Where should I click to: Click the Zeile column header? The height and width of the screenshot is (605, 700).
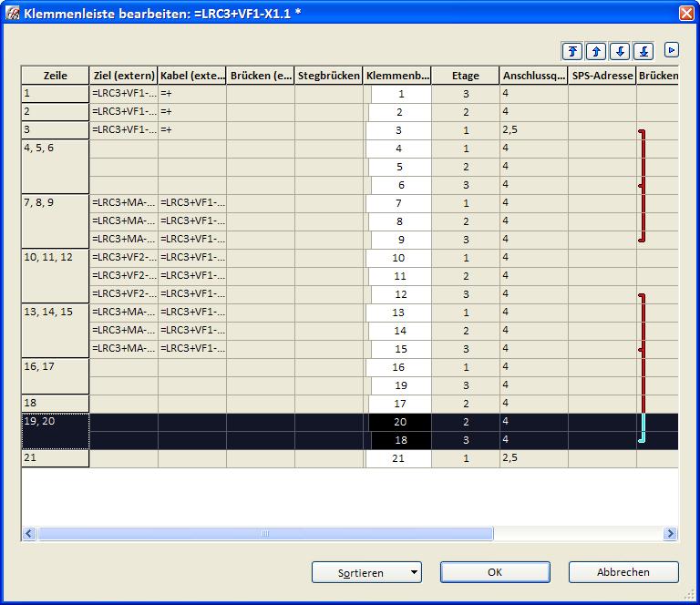[x=56, y=76]
